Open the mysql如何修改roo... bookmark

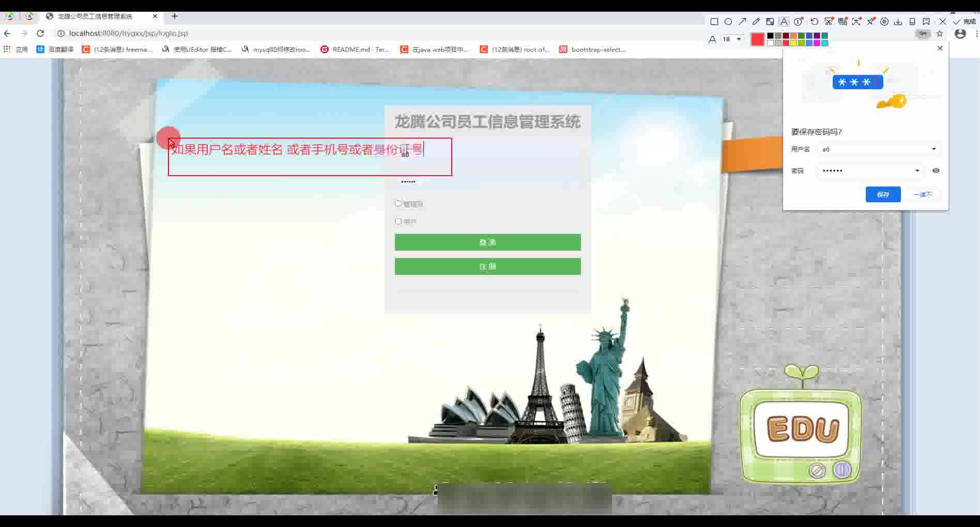tap(276, 50)
